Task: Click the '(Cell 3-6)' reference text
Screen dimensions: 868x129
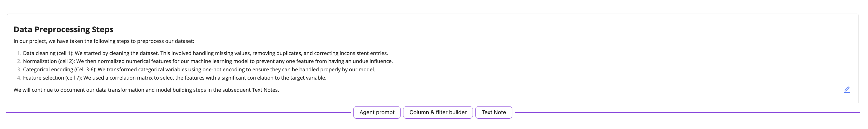Action: coord(85,70)
